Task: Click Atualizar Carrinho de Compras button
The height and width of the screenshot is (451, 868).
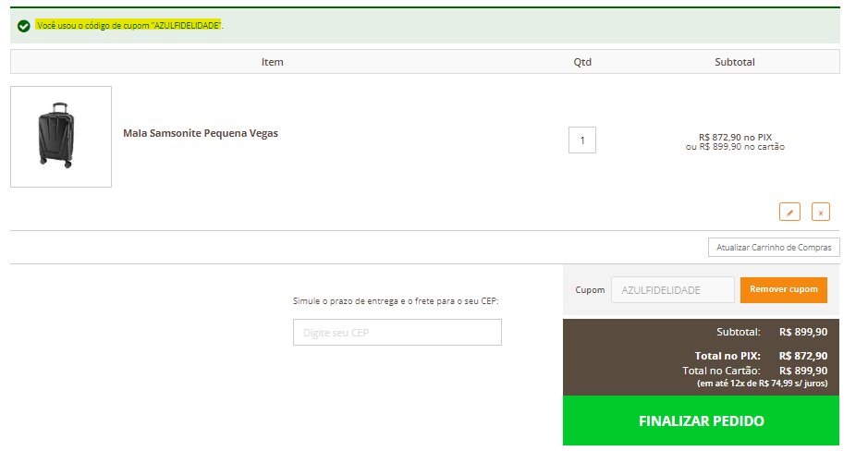Action: click(774, 248)
